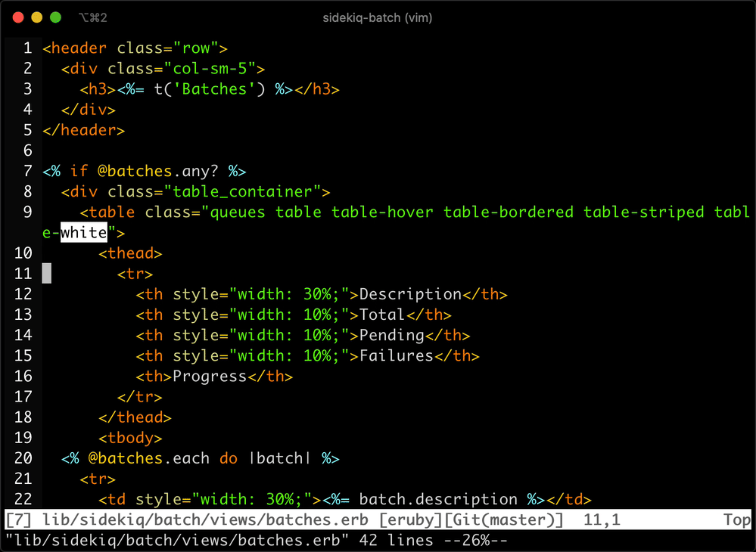Click the red close window button
The width and height of the screenshot is (756, 552).
[18, 18]
